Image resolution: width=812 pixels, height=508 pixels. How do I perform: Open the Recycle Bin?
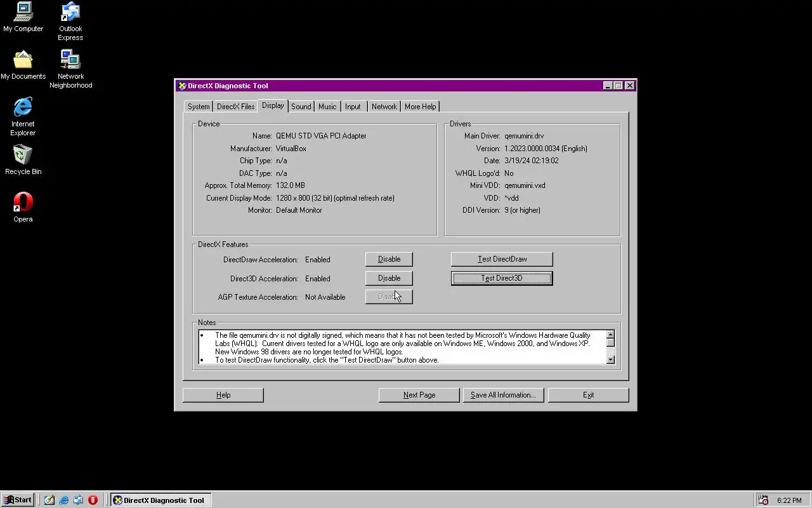tap(23, 160)
